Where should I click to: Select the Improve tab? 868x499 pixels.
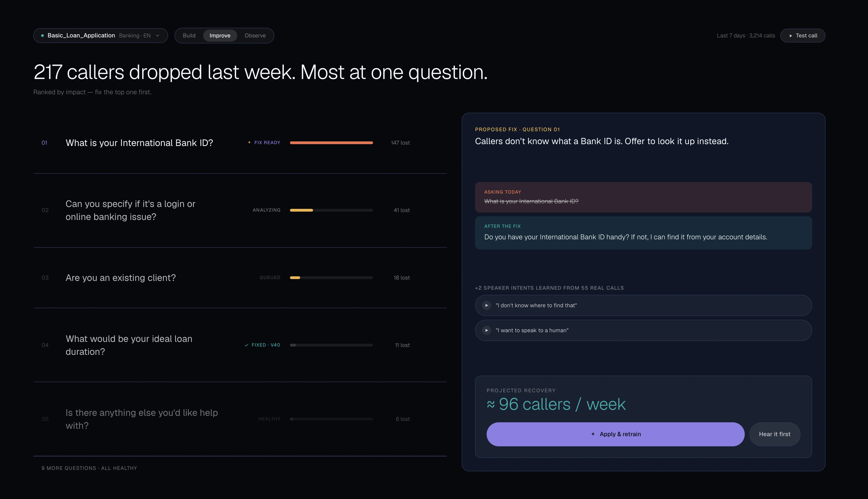coord(220,36)
